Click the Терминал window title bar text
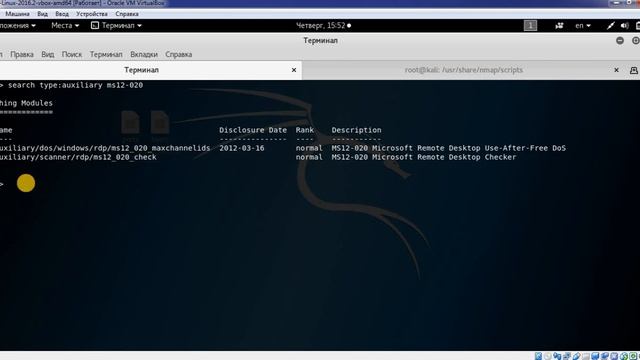This screenshot has height=360, width=640. (x=320, y=40)
